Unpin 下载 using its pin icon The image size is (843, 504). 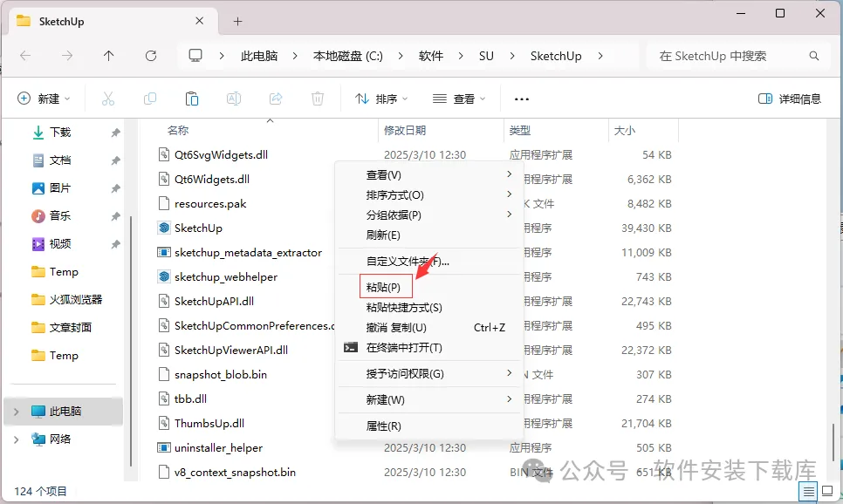coord(115,133)
